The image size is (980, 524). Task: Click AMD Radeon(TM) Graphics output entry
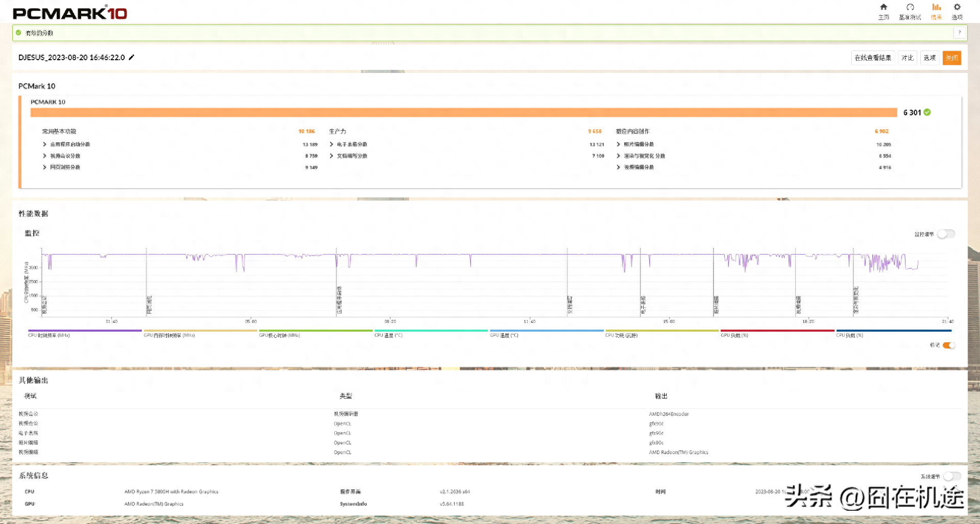678,452
